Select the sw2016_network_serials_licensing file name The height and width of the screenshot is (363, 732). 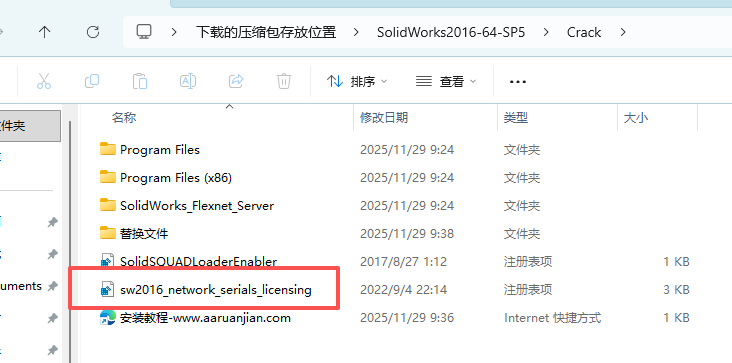point(216,290)
